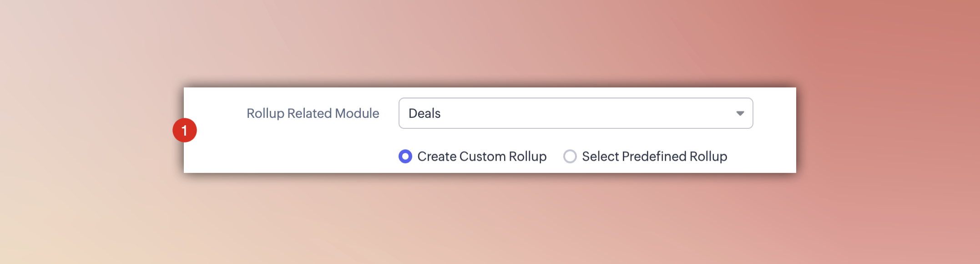980x264 pixels.
Task: Select the Create Custom Rollup option
Action: (405, 157)
